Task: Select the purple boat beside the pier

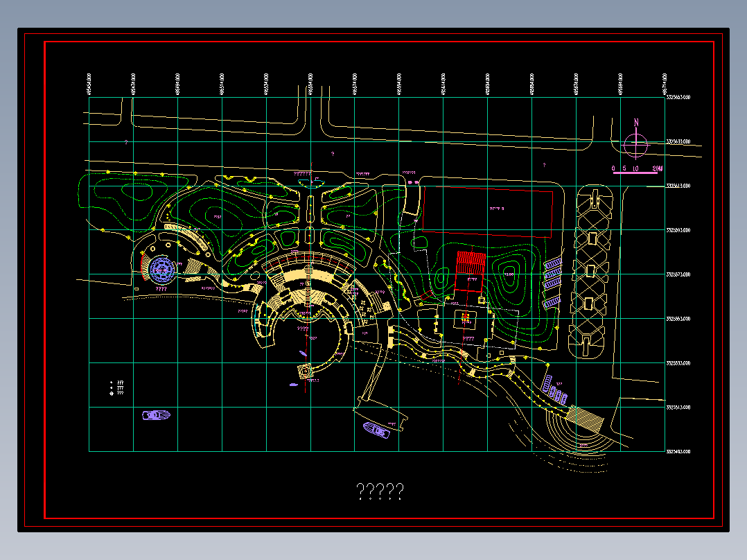Action: 376,430
